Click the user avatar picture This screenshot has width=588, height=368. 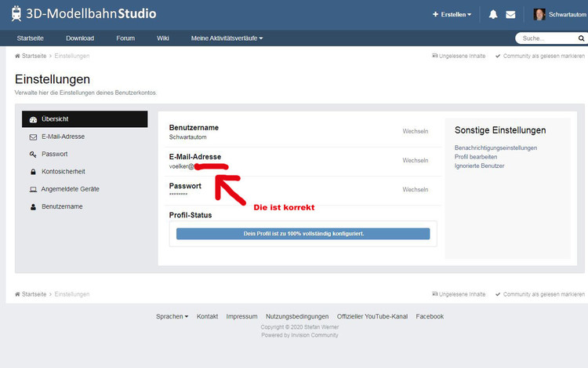(539, 14)
